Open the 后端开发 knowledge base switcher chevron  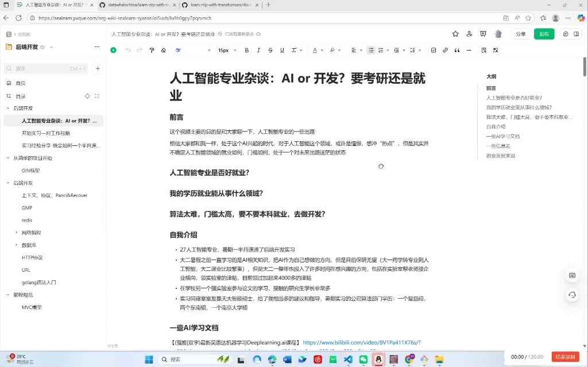tap(51, 47)
